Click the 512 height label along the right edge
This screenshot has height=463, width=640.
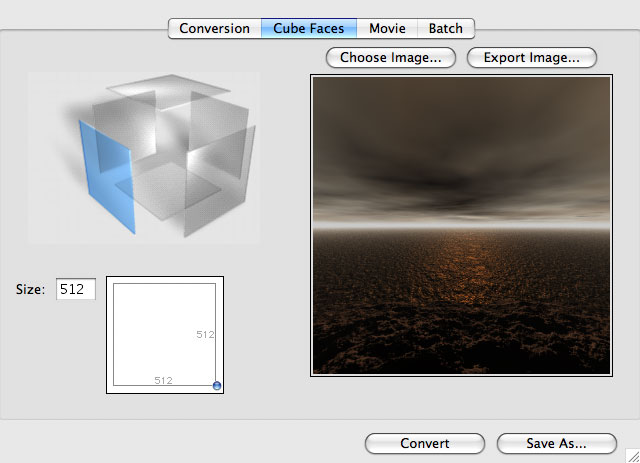(x=205, y=334)
